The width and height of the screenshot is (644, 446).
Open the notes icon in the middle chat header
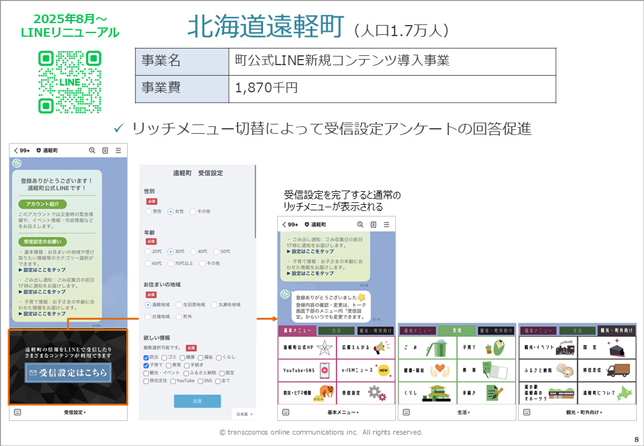click(373, 224)
